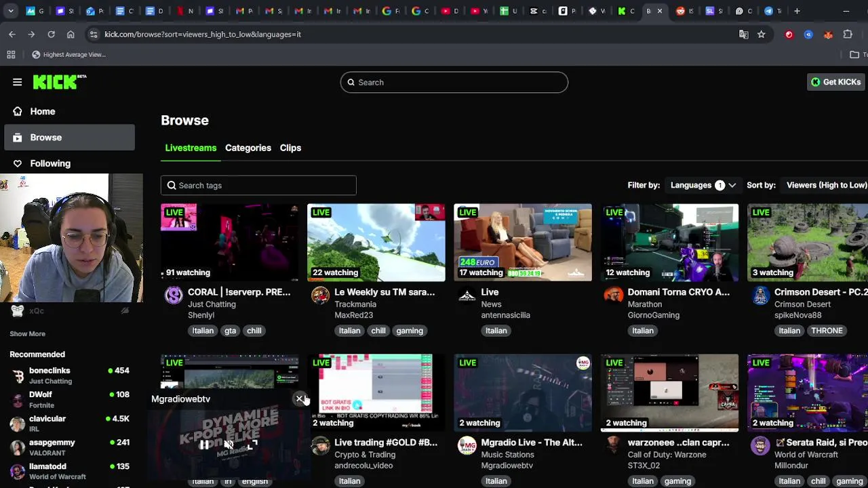Click the browser forward arrow
The image size is (868, 488).
[31, 34]
